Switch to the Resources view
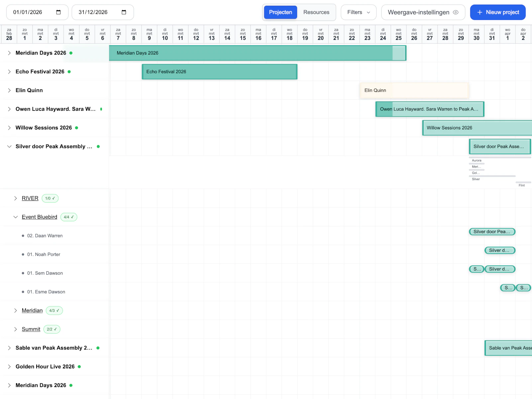The width and height of the screenshot is (532, 399). point(316,12)
